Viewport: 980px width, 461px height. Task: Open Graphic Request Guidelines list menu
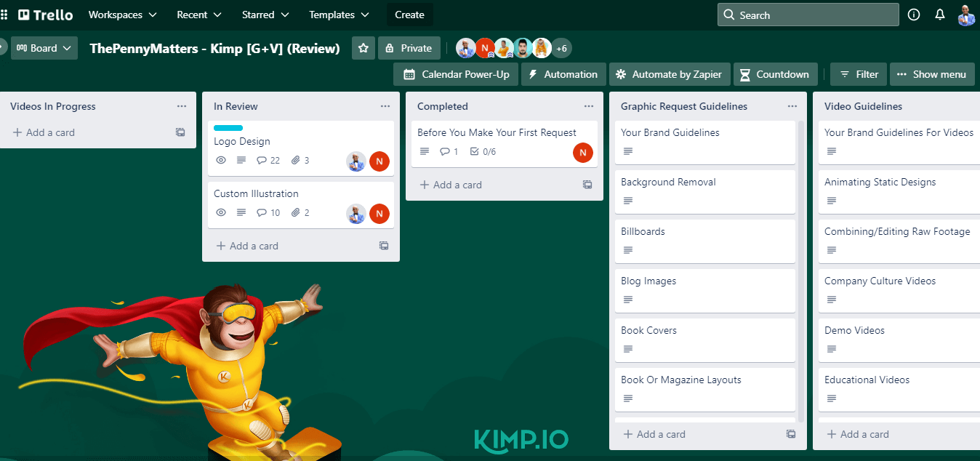click(792, 106)
